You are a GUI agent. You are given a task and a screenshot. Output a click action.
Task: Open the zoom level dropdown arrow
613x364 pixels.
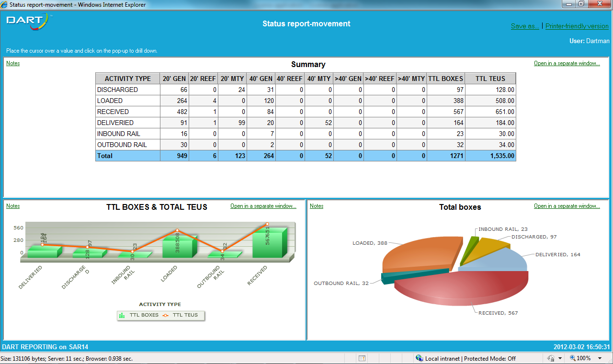click(601, 358)
